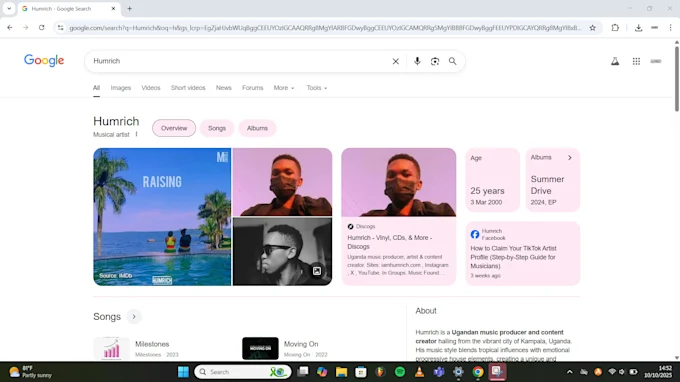The height and width of the screenshot is (382, 680).
Task: Click the Humrich search input field
Action: [x=239, y=61]
